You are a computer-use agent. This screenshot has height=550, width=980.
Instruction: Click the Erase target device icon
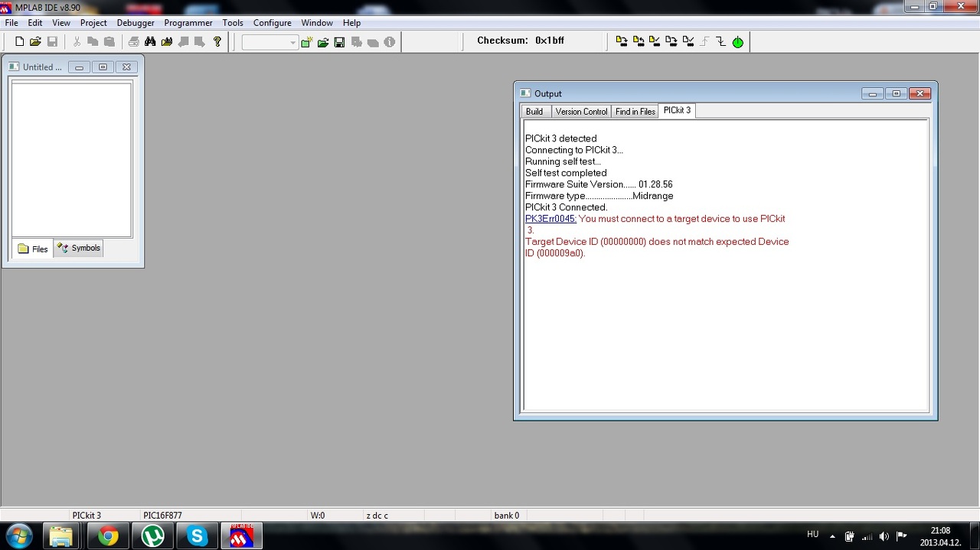tap(671, 41)
